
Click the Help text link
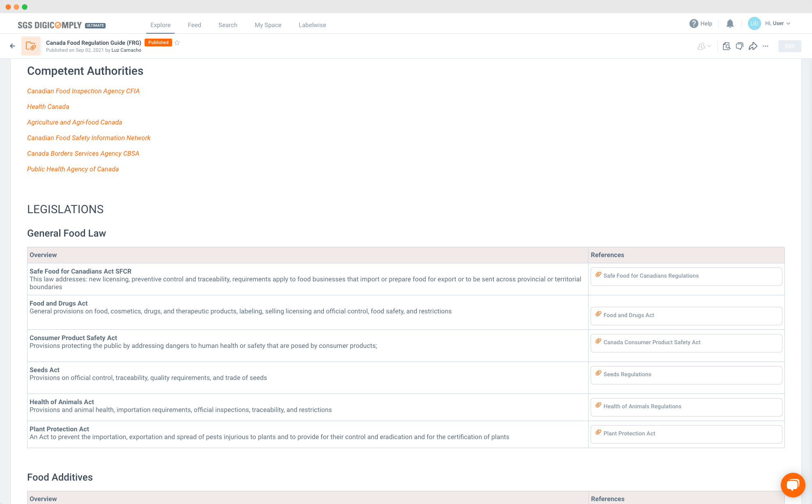pyautogui.click(x=706, y=23)
